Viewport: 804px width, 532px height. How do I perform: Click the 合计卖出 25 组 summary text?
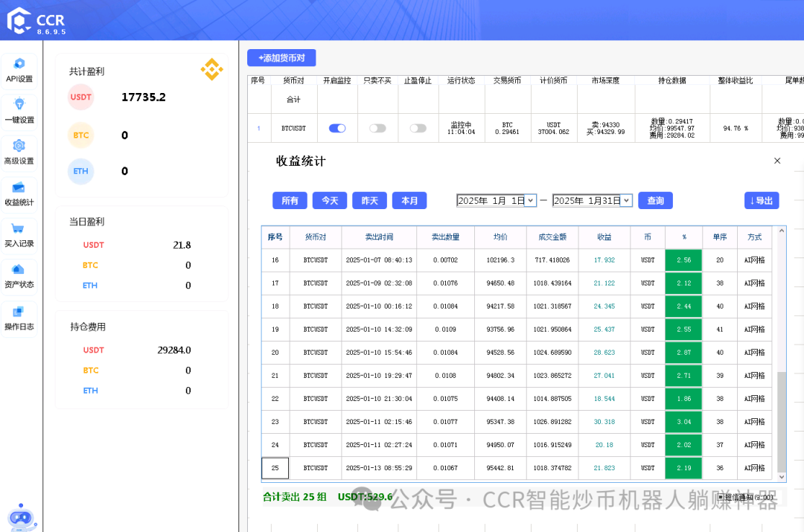(295, 496)
